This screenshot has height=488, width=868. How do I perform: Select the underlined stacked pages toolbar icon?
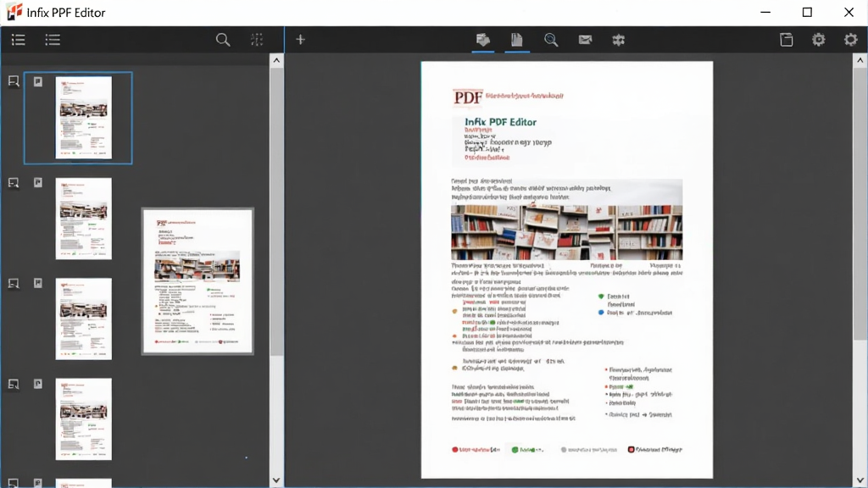coord(482,40)
